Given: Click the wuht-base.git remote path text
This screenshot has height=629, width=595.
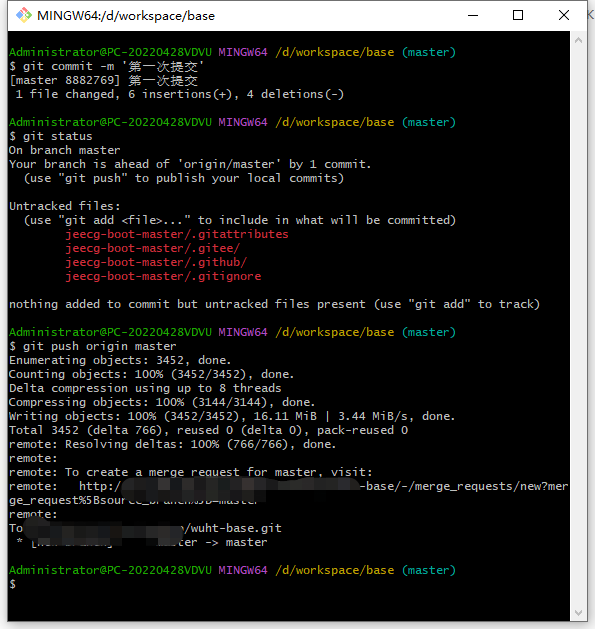Looking at the screenshot, I should tap(233, 528).
